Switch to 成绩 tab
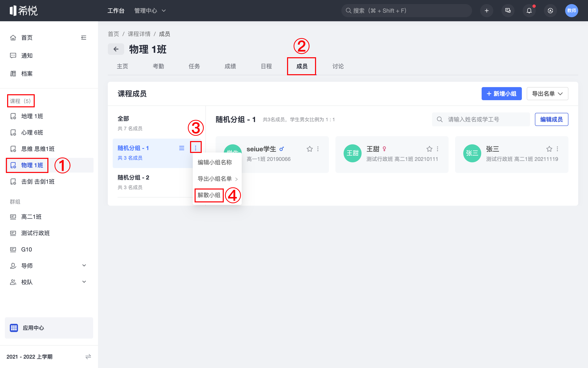Image resolution: width=588 pixels, height=368 pixels. point(230,66)
